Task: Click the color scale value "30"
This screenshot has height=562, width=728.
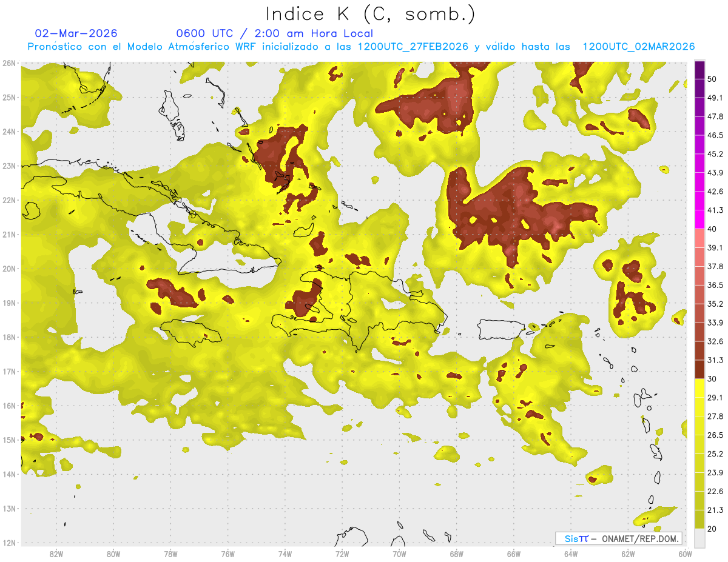Action: pos(713,379)
